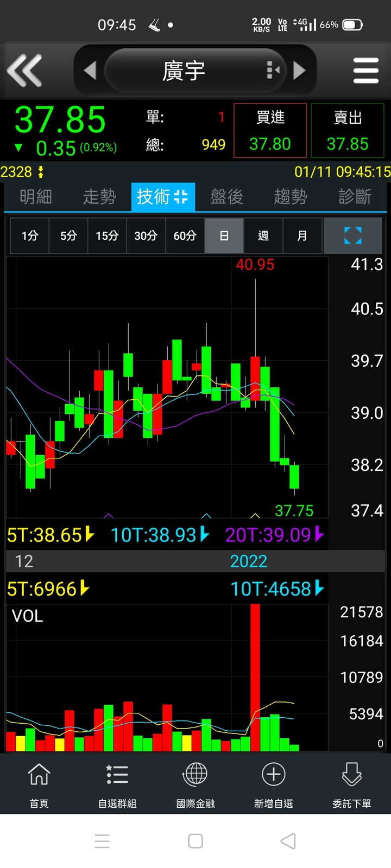This screenshot has height=868, width=391.
Task: Open volume 5T:6966 average setting
Action: coord(48,589)
